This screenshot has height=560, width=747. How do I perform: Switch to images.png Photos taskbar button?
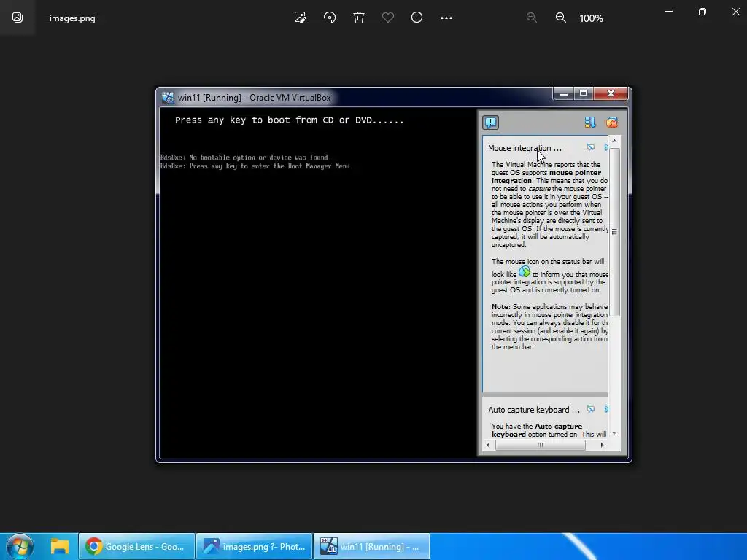tap(255, 547)
